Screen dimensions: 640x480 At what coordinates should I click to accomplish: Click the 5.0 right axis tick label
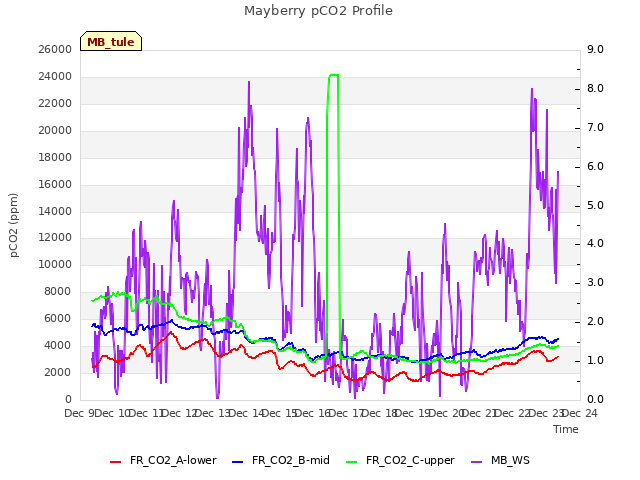pos(595,205)
